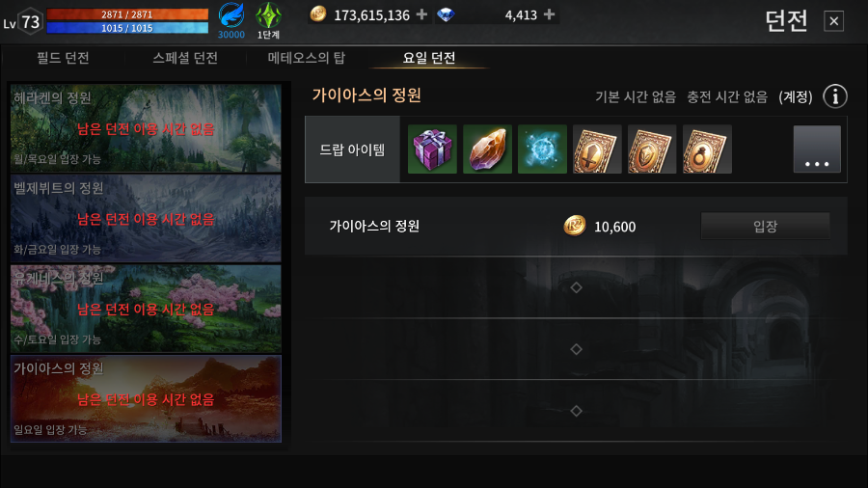
Task: Click the blue wing buff icon
Action: (231, 15)
